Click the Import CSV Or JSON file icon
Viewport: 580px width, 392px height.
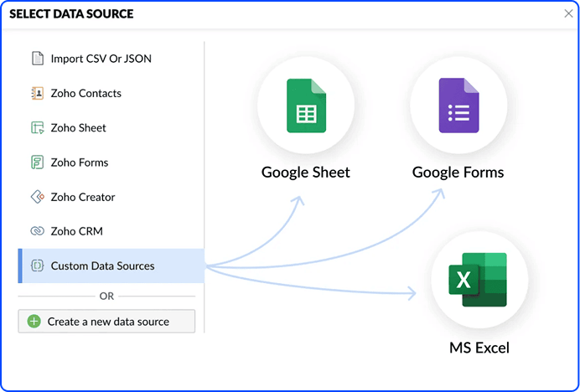[38, 59]
